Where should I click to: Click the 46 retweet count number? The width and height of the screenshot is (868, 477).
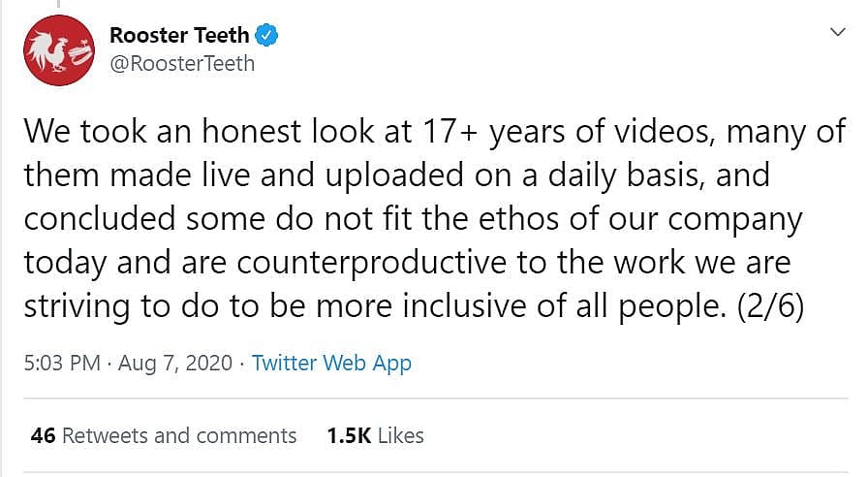click(x=43, y=436)
